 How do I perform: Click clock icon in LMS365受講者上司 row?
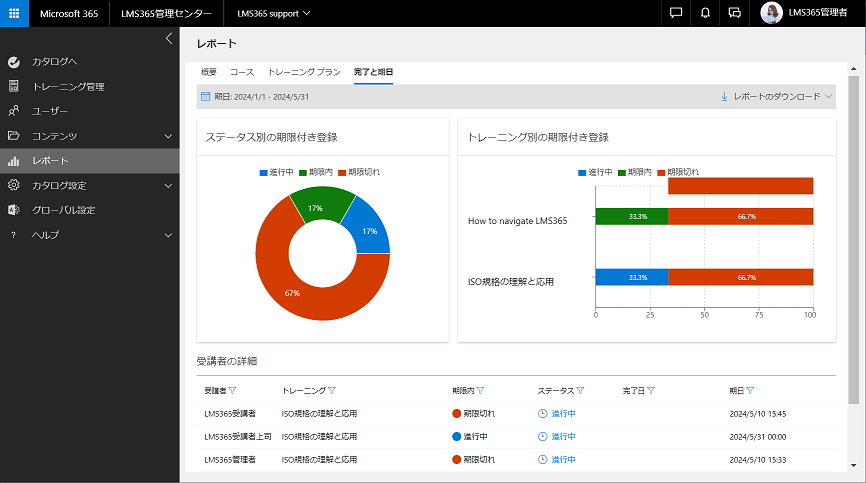[543, 437]
